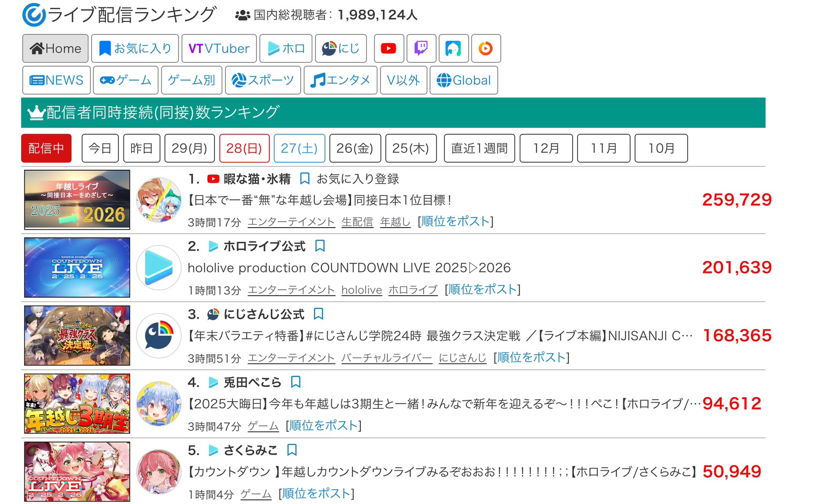Image resolution: width=834 pixels, height=504 pixels.
Task: Open the OPENREC orange play icon filter
Action: [485, 48]
